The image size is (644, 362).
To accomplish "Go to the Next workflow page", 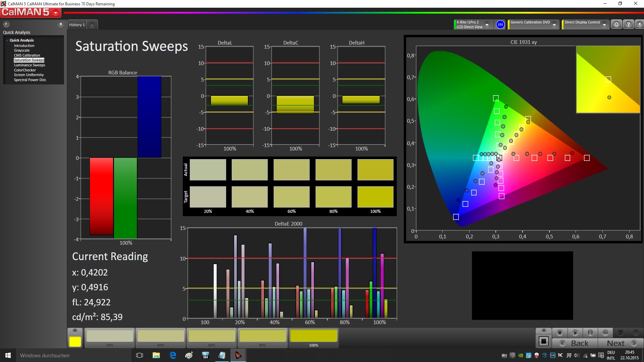I will point(621,343).
